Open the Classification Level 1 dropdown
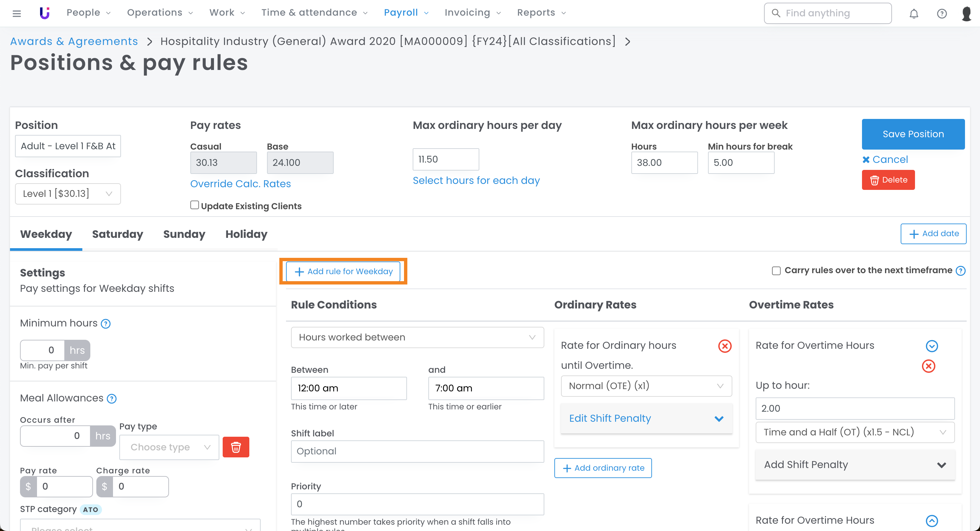Screen dimensions: 980x531 coord(68,194)
